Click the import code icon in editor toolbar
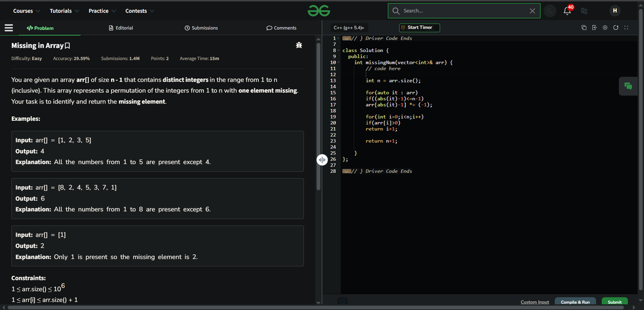 (594, 28)
